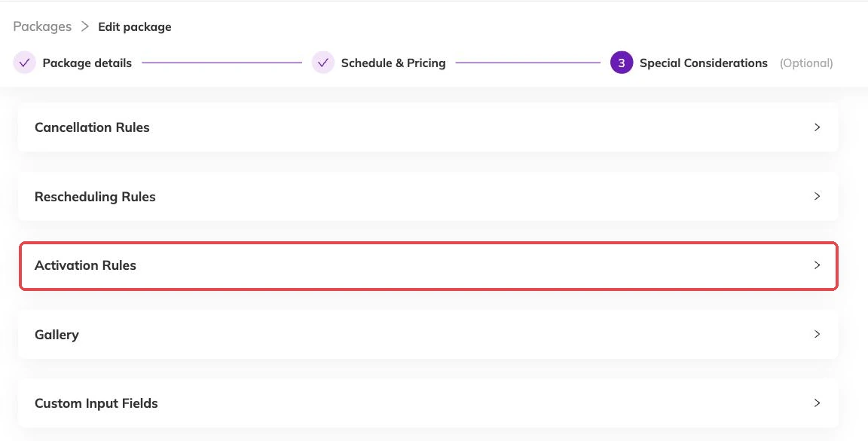868x441 pixels.
Task: Open the Gallery heading
Action: (57, 335)
